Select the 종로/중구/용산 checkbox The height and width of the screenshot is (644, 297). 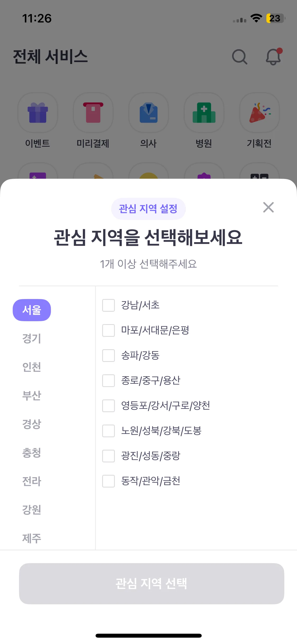[x=109, y=381]
